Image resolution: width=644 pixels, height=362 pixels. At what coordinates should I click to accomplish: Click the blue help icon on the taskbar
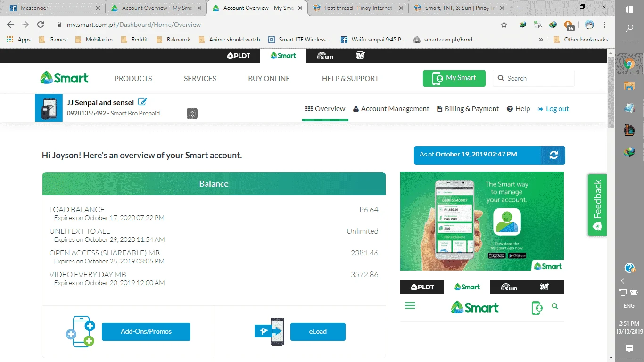click(629, 268)
